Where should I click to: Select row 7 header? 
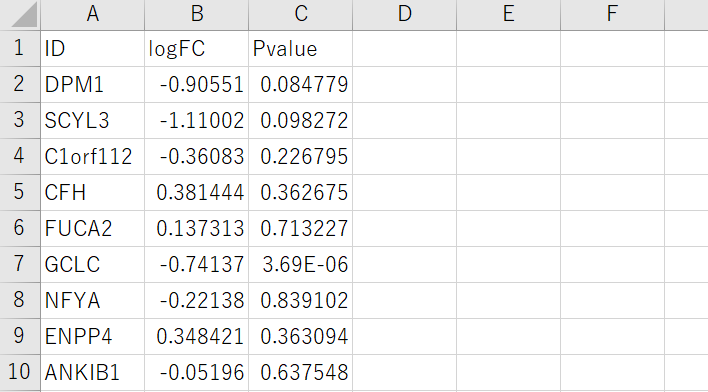20,265
